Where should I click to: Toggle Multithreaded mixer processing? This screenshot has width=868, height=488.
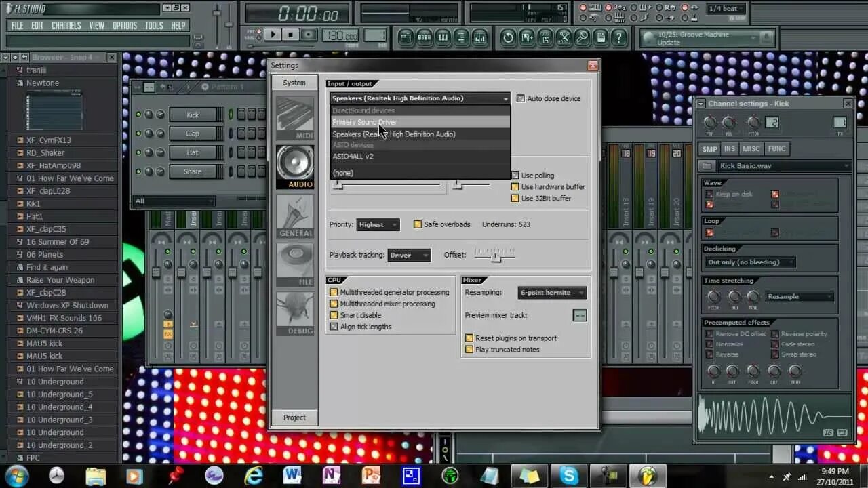(x=334, y=304)
